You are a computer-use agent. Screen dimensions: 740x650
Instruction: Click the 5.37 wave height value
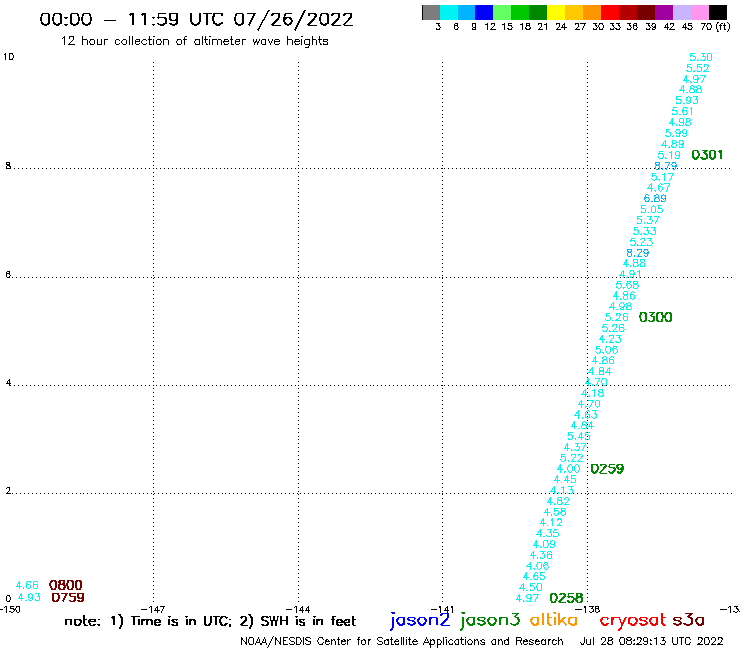[x=648, y=220]
